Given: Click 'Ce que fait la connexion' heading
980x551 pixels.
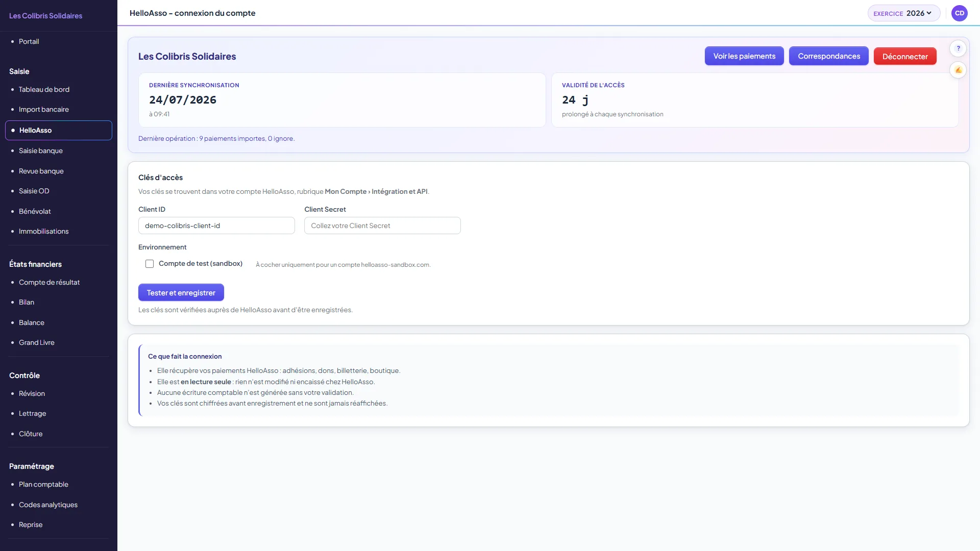Looking at the screenshot, I should (x=185, y=357).
